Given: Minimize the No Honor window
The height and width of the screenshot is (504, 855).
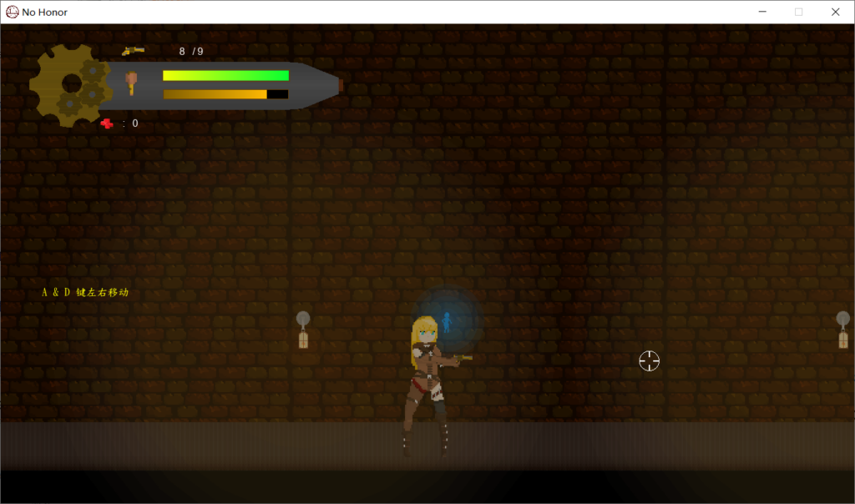Looking at the screenshot, I should pos(762,12).
